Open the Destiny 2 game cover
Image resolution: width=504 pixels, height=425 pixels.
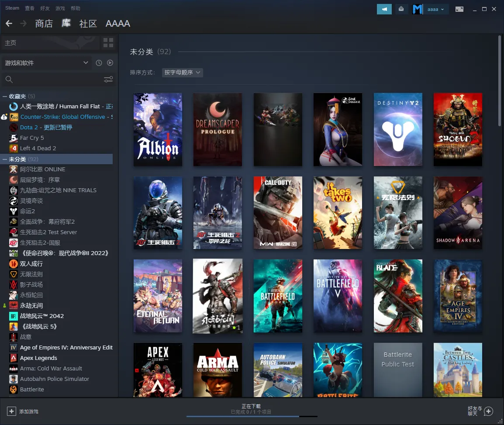click(x=398, y=129)
